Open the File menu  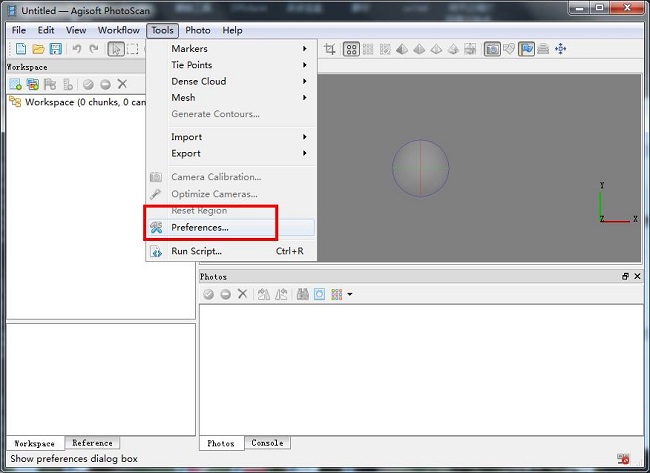click(x=19, y=30)
